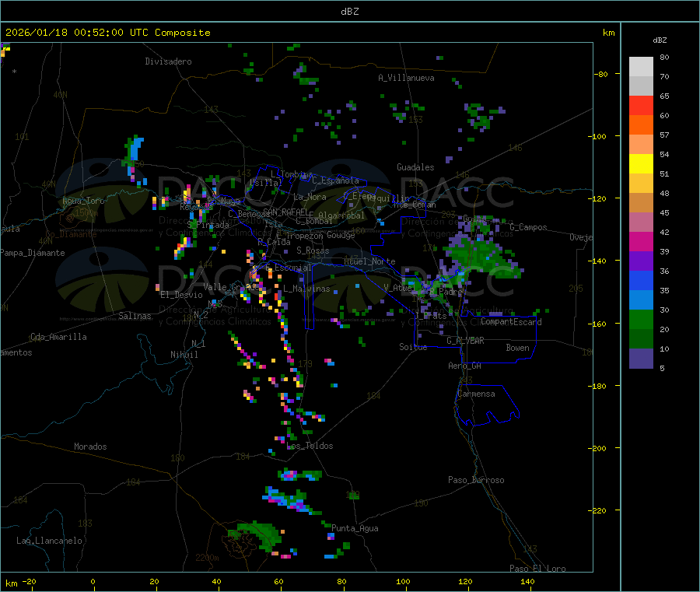The height and width of the screenshot is (592, 700).
Task: Click the Divisadero map label
Action: (168, 61)
